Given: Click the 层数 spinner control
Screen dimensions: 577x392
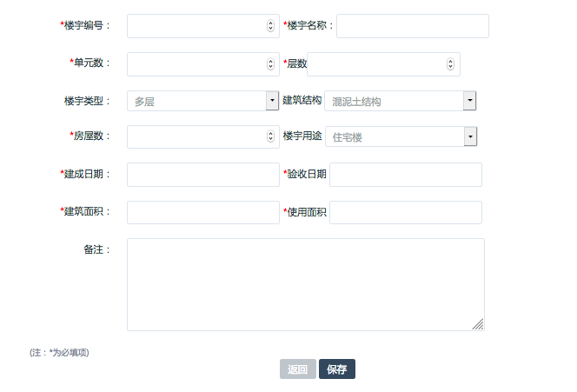Looking at the screenshot, I should 450,64.
